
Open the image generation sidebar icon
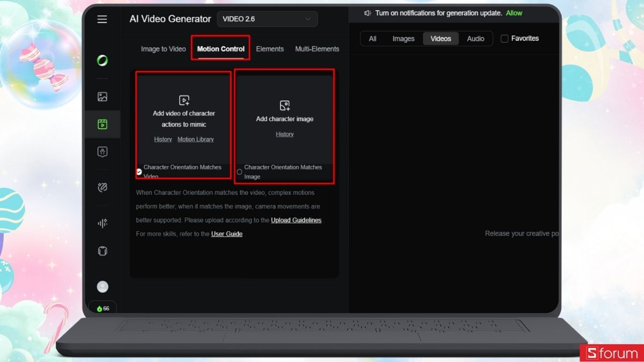click(103, 97)
